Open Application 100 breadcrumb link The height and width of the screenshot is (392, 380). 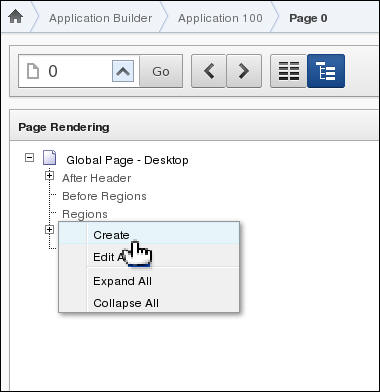click(x=220, y=18)
